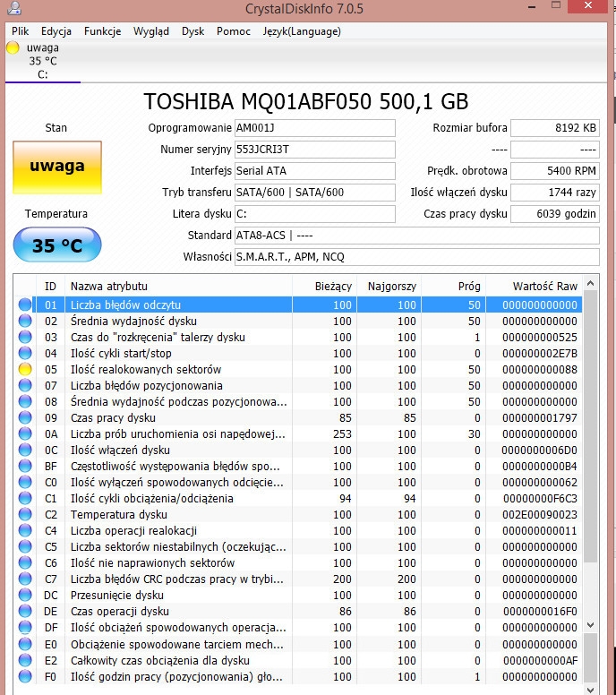Image resolution: width=616 pixels, height=695 pixels.
Task: Click the Czas pracy dysku field 6039 godzin
Action: pyautogui.click(x=555, y=214)
